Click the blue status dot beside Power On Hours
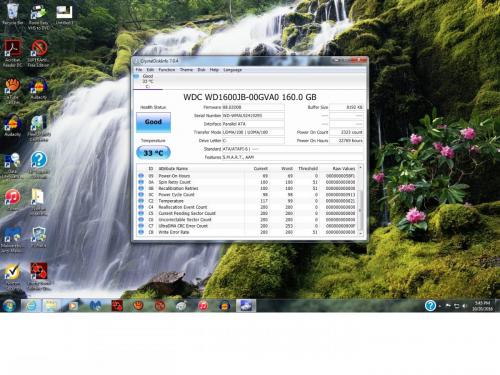 (x=141, y=176)
